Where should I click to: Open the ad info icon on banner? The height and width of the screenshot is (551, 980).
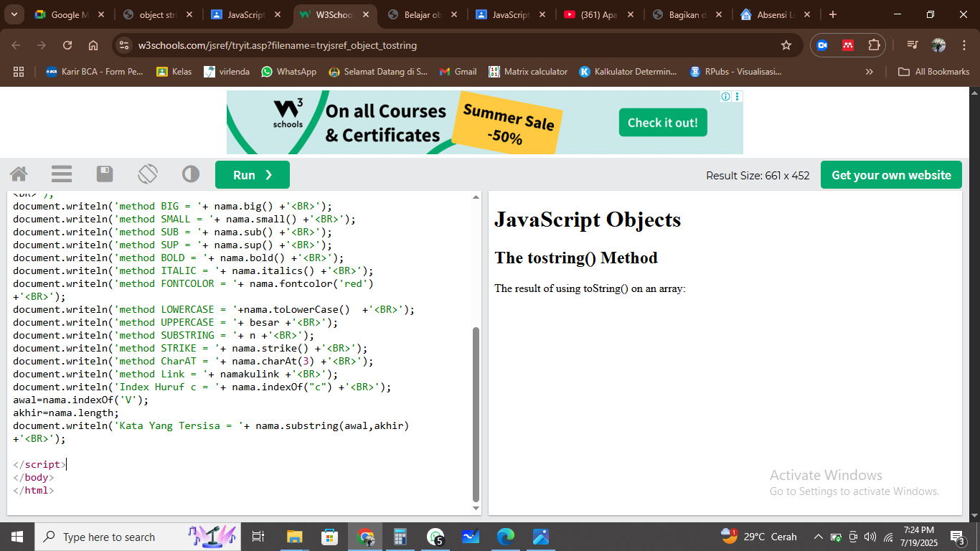[725, 96]
